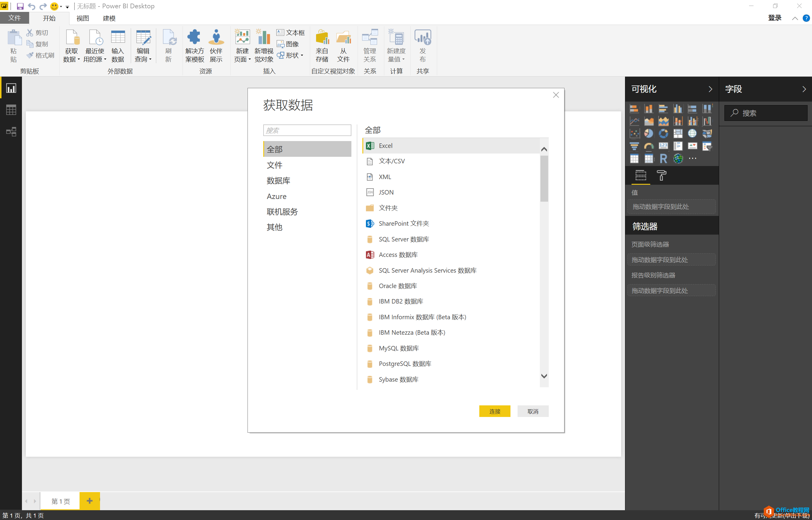The width and height of the screenshot is (812, 520).
Task: Select 数据库 category in dialog
Action: point(307,181)
